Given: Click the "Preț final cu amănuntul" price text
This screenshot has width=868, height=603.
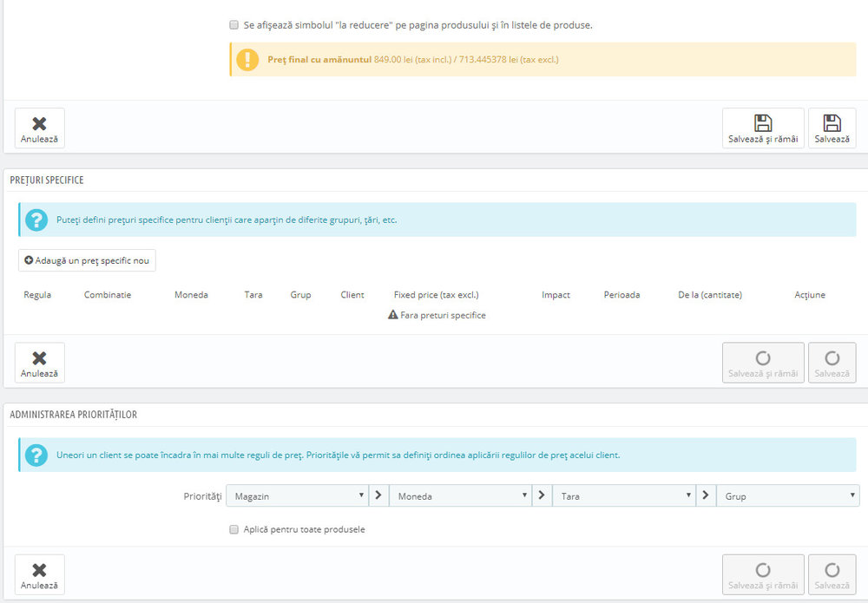Looking at the screenshot, I should pyautogui.click(x=319, y=59).
